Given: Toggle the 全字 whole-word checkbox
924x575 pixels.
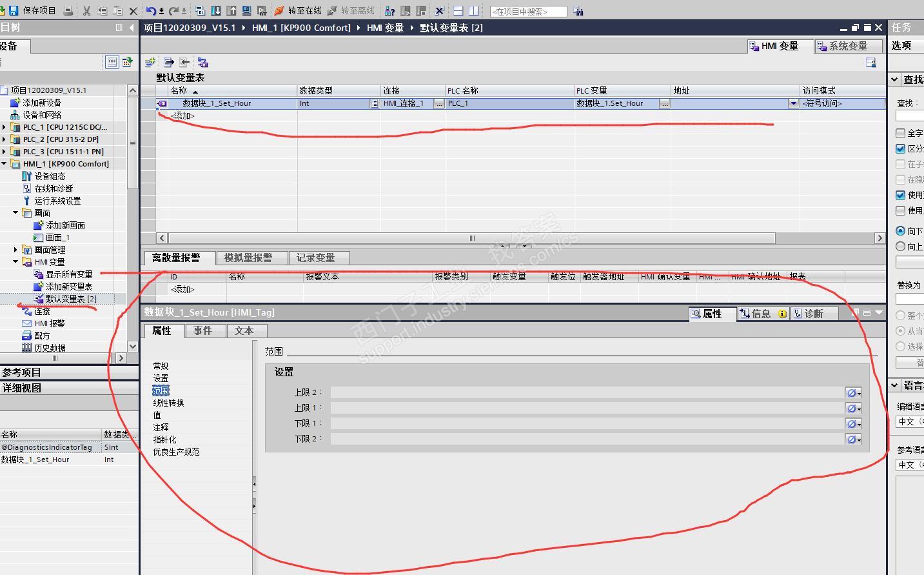Looking at the screenshot, I should point(900,133).
